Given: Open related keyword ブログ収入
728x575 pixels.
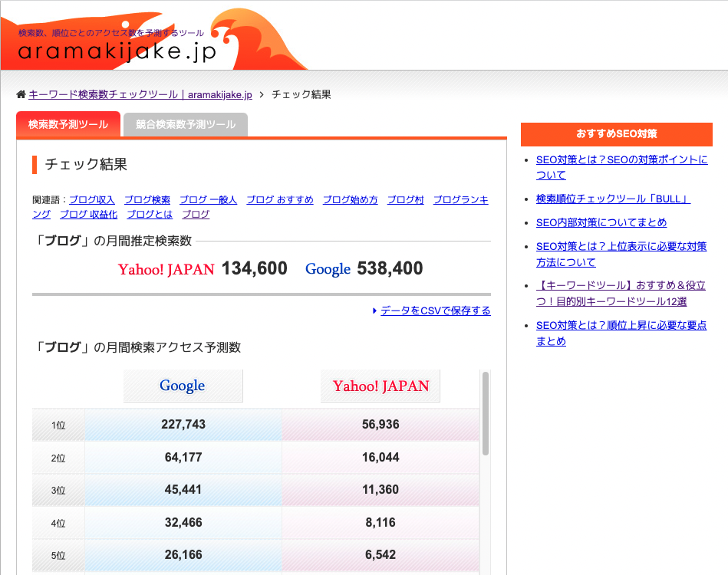Looking at the screenshot, I should pyautogui.click(x=92, y=200).
